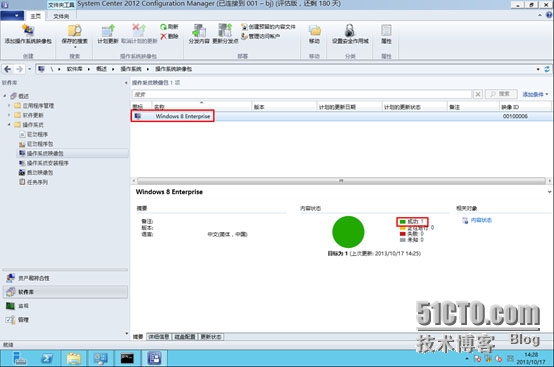Image resolution: width=554 pixels, height=367 pixels.
Task: Click Update Distribution Points (更新分发点) icon
Action: [x=225, y=30]
